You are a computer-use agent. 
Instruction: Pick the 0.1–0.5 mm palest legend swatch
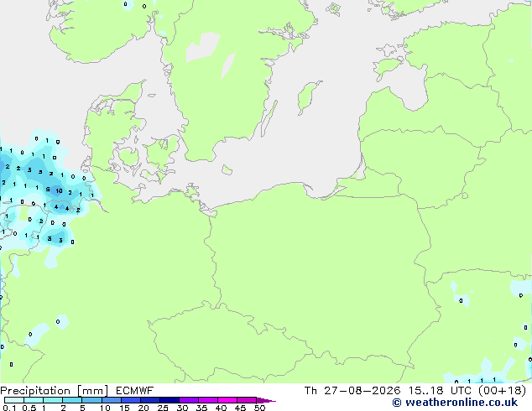pyautogui.click(x=14, y=400)
